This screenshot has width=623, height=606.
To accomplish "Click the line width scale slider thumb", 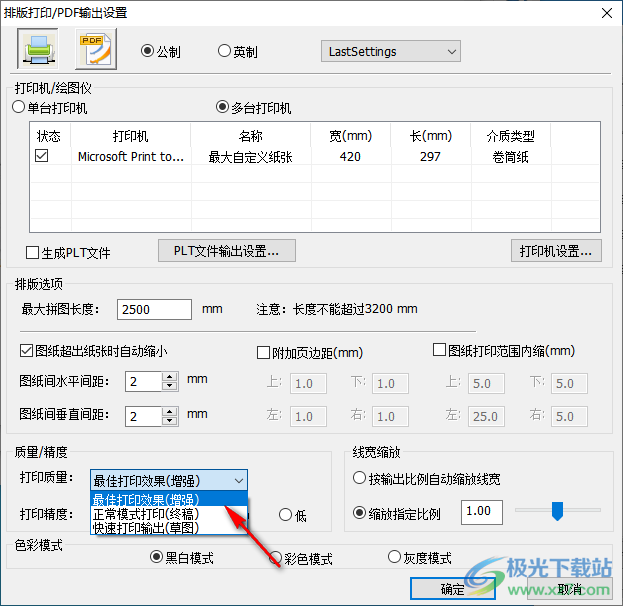I will pyautogui.click(x=557, y=511).
